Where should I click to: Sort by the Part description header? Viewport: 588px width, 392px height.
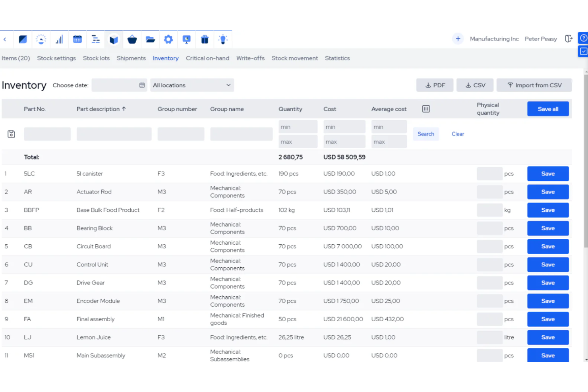(x=101, y=109)
